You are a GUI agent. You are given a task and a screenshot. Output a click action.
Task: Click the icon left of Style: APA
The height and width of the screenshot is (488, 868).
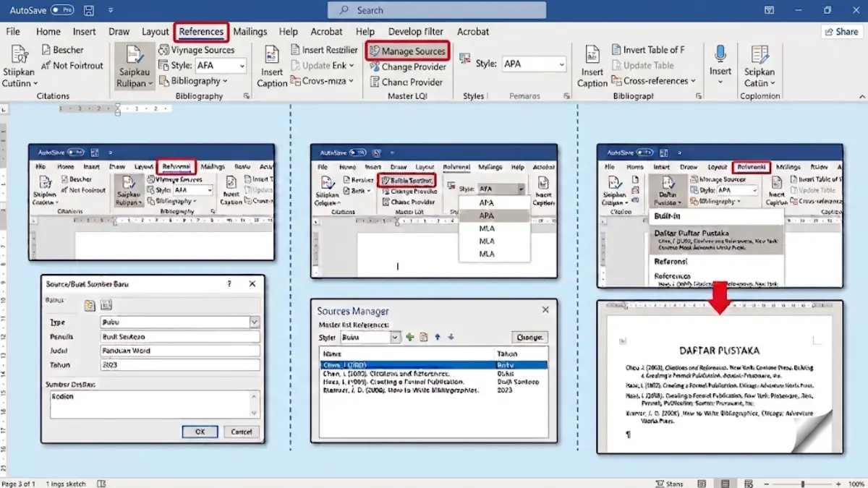(465, 59)
